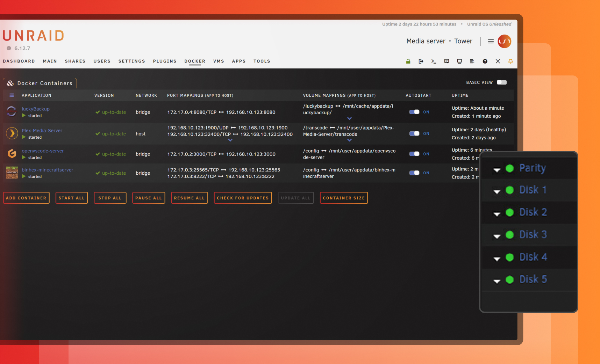This screenshot has height=364, width=600.
Task: Click the logout icon
Action: tap(421, 61)
